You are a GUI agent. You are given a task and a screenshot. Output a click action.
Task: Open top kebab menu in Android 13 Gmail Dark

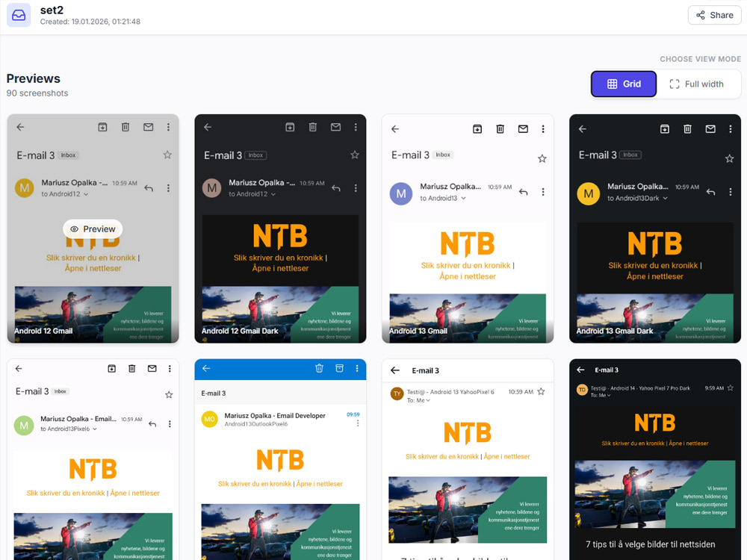click(731, 129)
